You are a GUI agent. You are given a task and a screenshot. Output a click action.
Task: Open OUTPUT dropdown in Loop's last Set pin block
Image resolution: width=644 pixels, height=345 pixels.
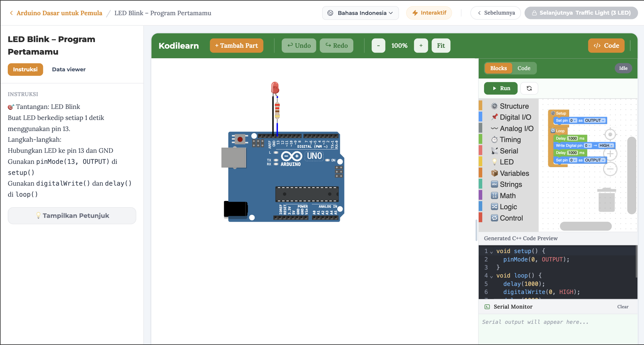595,160
